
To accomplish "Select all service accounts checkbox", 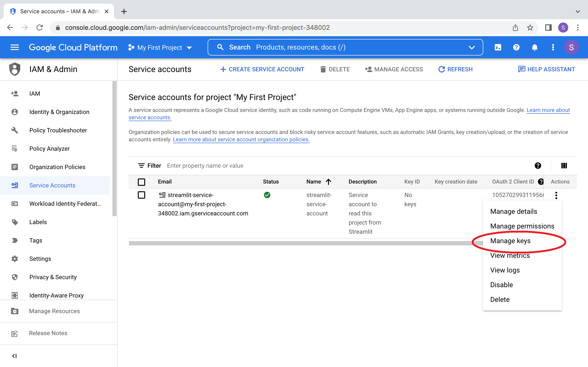I will (x=141, y=182).
